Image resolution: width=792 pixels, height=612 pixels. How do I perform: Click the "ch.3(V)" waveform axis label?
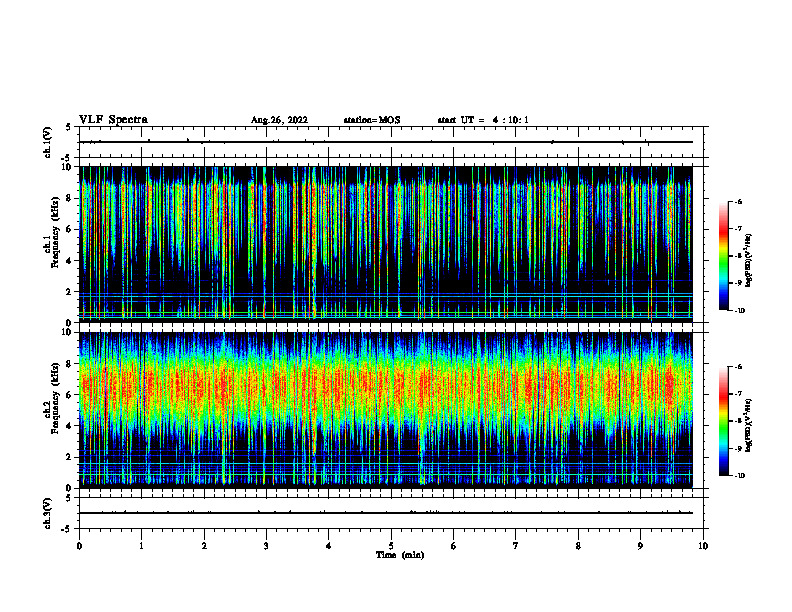click(x=48, y=513)
